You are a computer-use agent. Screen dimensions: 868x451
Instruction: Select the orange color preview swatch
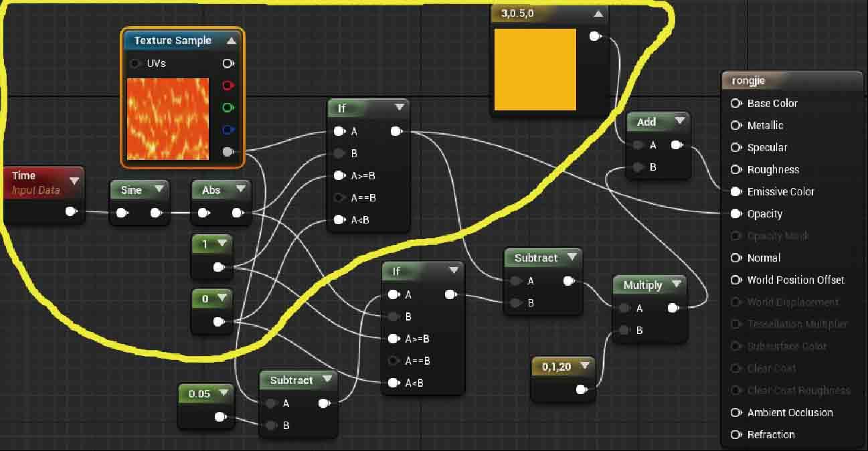[535, 69]
